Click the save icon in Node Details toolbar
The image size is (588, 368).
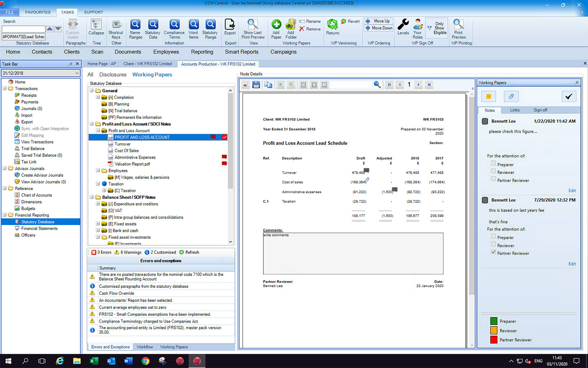click(x=256, y=85)
